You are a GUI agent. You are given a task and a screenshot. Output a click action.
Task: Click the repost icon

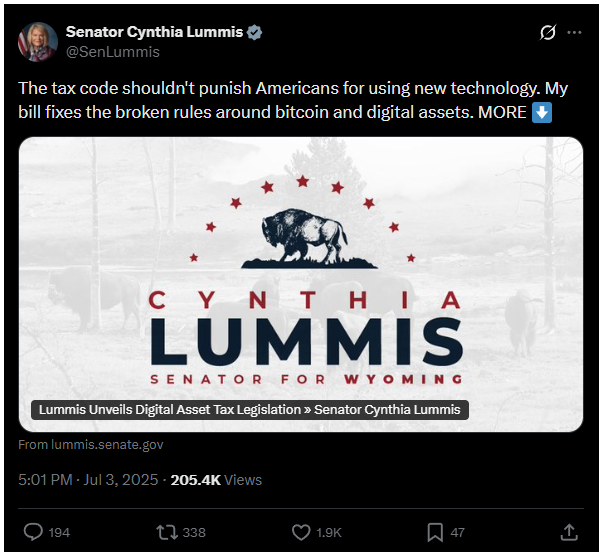(166, 532)
